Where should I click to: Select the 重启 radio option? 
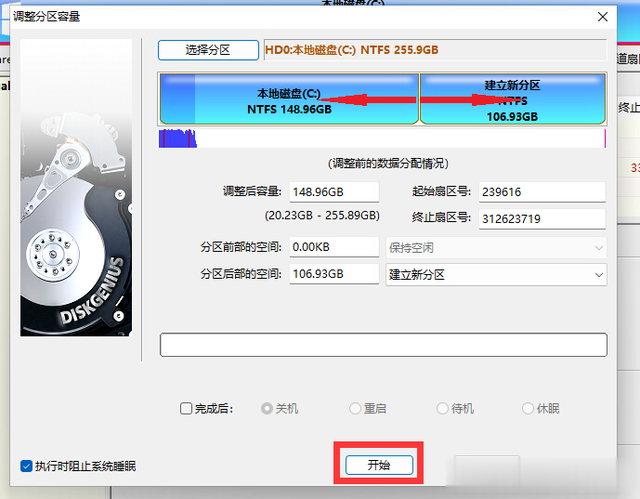click(355, 408)
